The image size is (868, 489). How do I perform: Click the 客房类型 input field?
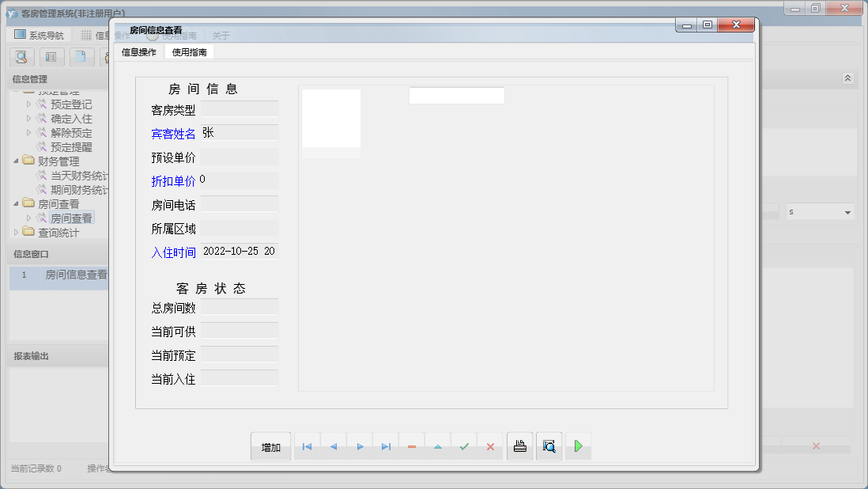coord(240,109)
